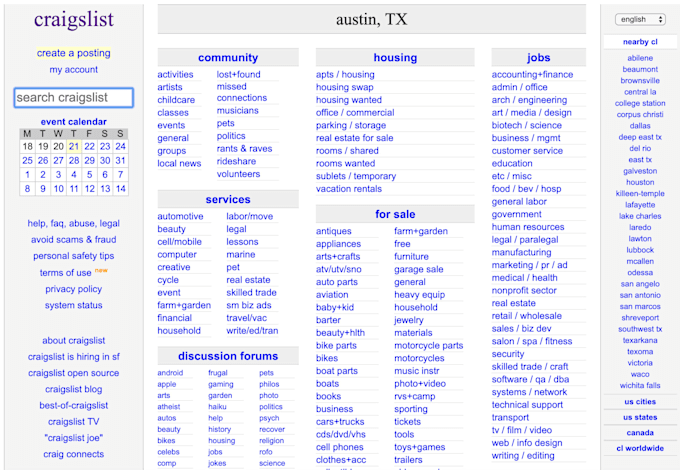The height and width of the screenshot is (470, 680).
Task: Open avoid scams & fraud page
Action: (x=74, y=240)
